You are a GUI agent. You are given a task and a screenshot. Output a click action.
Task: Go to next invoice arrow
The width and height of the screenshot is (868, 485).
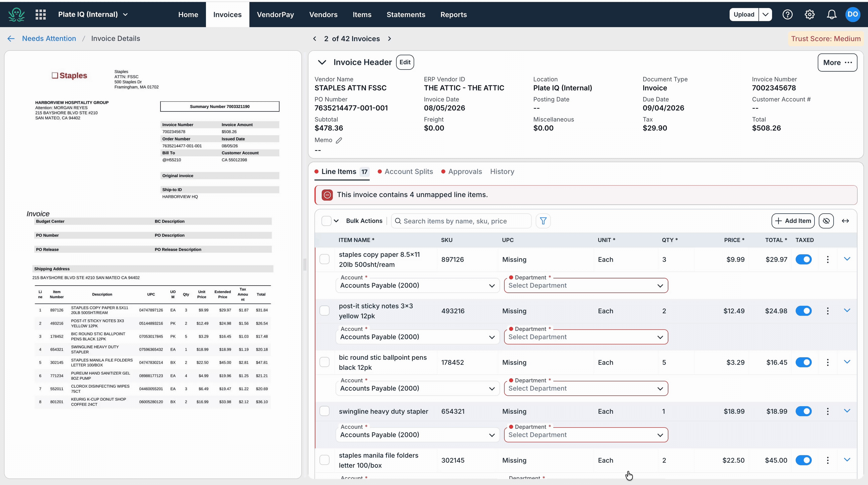(390, 39)
